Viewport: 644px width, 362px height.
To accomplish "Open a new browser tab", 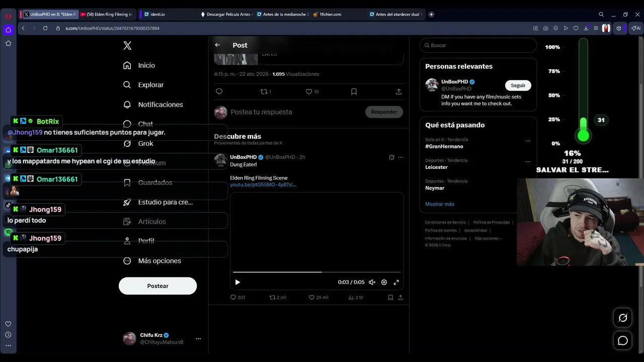I will tap(431, 15).
